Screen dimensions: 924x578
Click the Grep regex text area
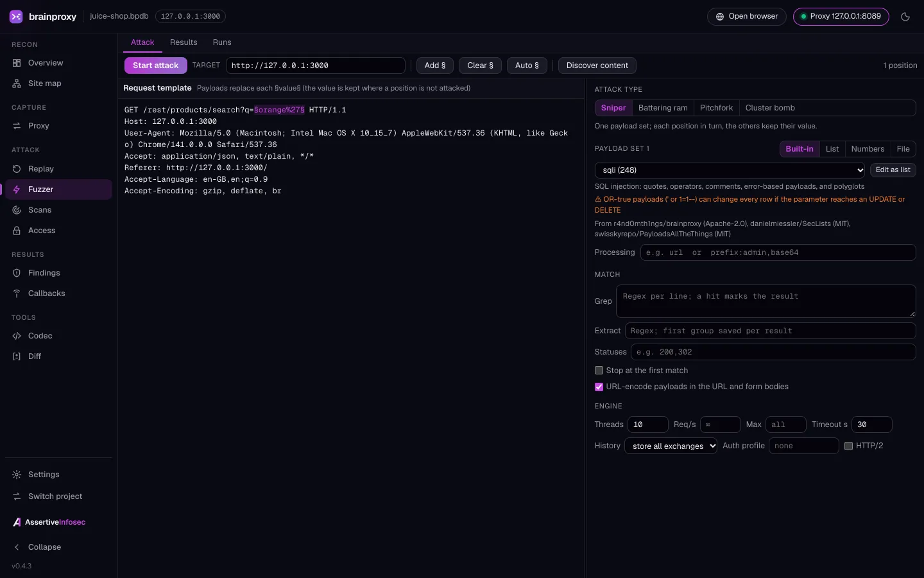point(766,301)
